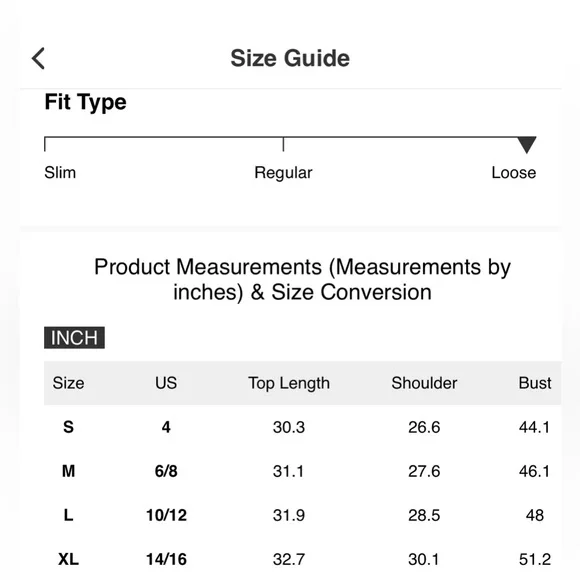
Task: Select the XL size row
Action: (303, 559)
